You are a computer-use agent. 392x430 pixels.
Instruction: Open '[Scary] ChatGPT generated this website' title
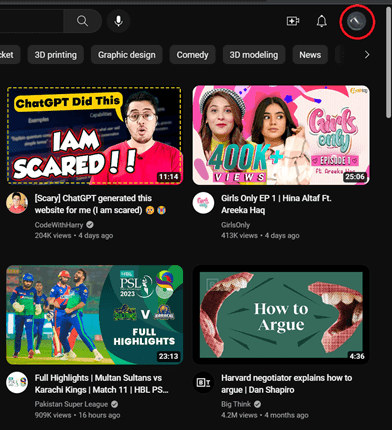pyautogui.click(x=100, y=204)
